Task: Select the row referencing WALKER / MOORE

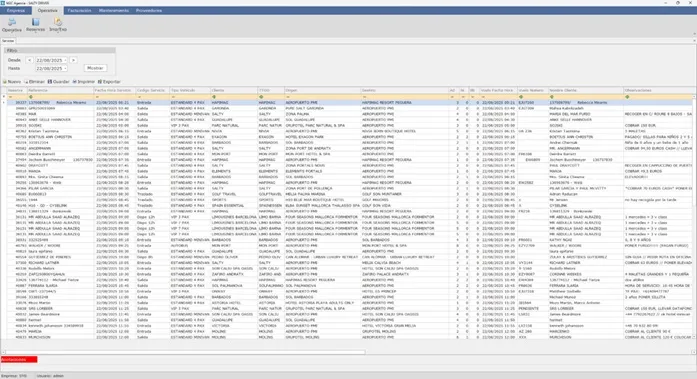Action: (349, 246)
